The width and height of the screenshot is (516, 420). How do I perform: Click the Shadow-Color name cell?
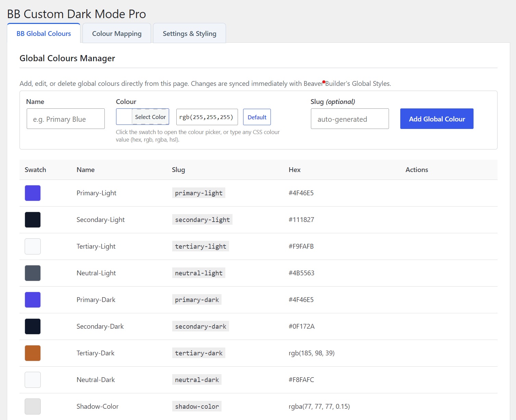coord(98,406)
